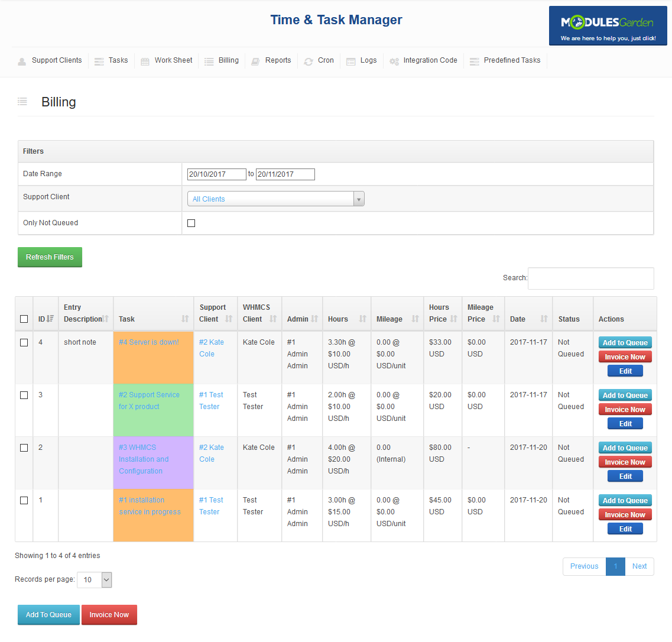Open task #3 WHMCS Installation and Configuration
The width and height of the screenshot is (672, 642).
144,459
